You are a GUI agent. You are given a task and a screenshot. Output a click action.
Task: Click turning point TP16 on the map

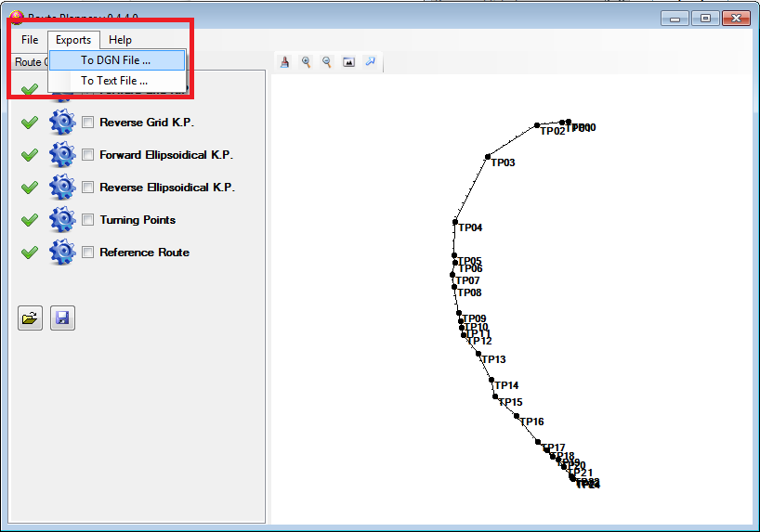click(x=517, y=416)
